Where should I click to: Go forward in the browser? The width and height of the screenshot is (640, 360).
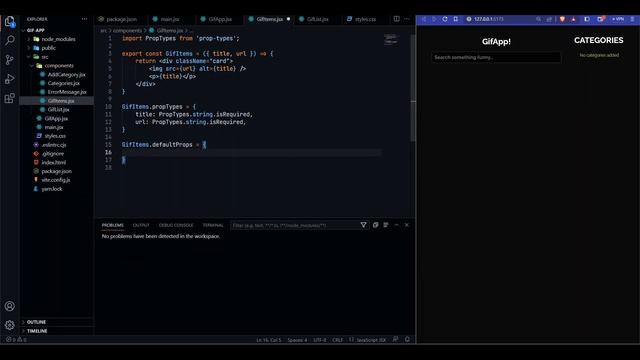[x=434, y=19]
